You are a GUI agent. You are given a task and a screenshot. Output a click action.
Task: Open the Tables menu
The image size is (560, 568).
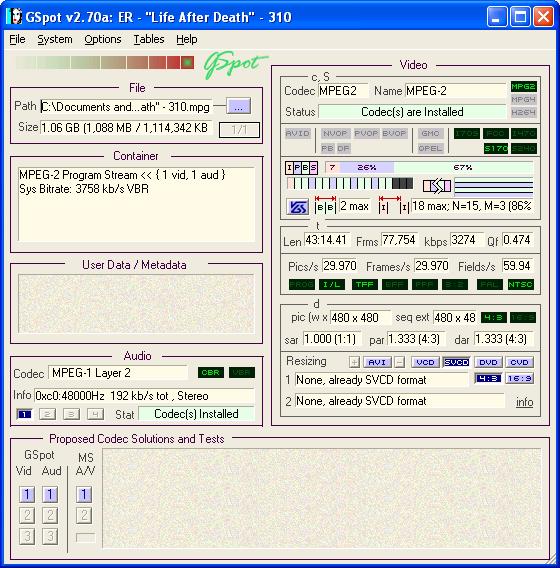tap(149, 39)
